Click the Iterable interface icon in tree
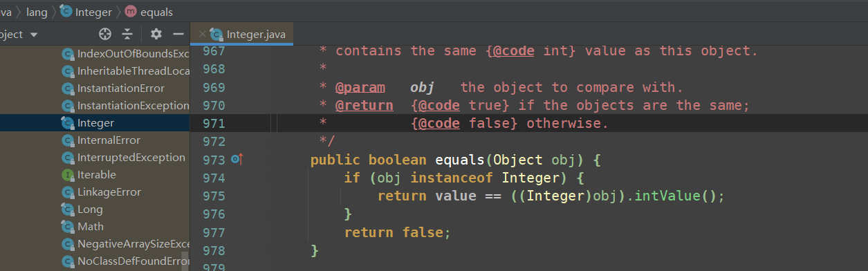 tap(68, 175)
